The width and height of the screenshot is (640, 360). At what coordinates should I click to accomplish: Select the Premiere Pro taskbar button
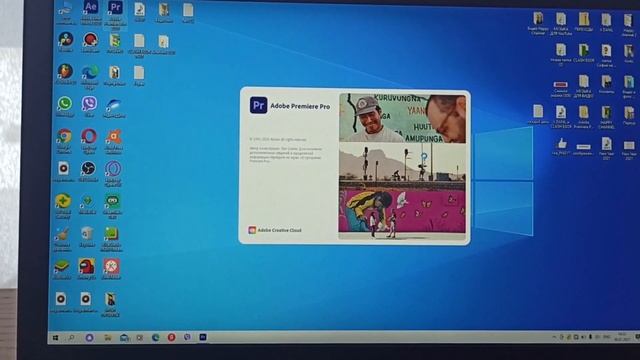point(203,337)
